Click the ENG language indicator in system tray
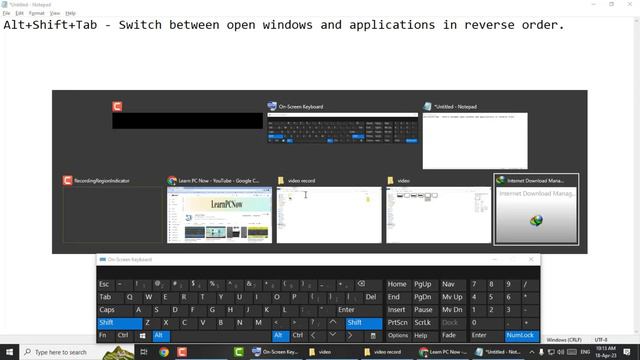Image resolution: width=640 pixels, height=360 pixels. tap(585, 352)
